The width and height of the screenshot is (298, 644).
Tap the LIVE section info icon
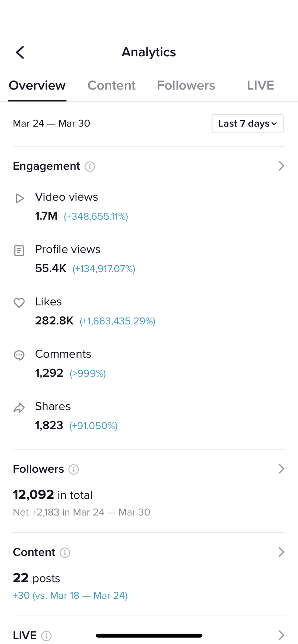(x=46, y=636)
